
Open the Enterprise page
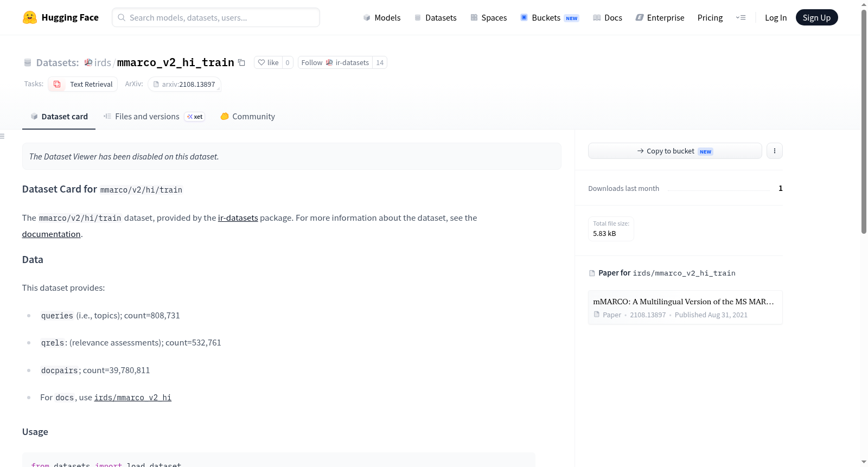point(660,17)
